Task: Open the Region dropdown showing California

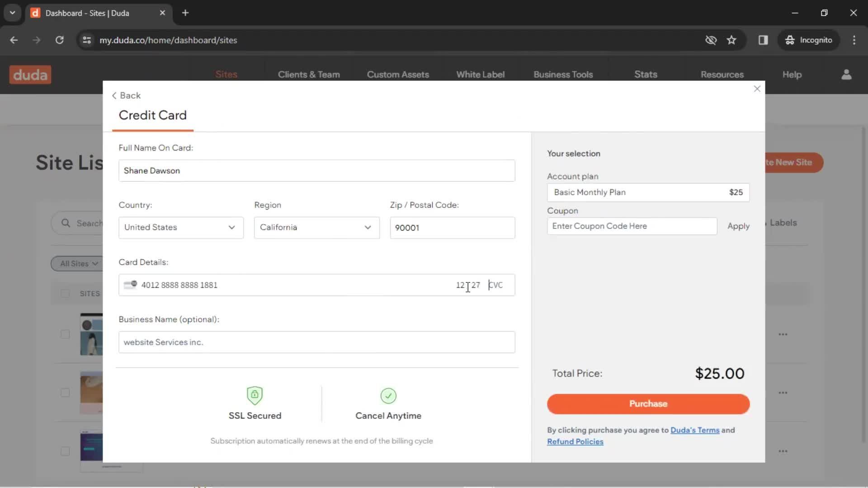Action: [316, 227]
